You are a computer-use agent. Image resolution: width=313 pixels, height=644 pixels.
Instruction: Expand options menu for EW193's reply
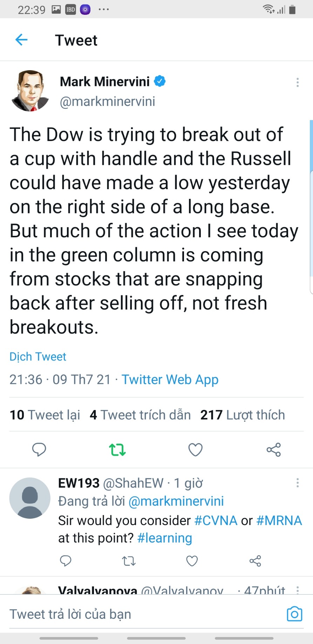pyautogui.click(x=297, y=483)
